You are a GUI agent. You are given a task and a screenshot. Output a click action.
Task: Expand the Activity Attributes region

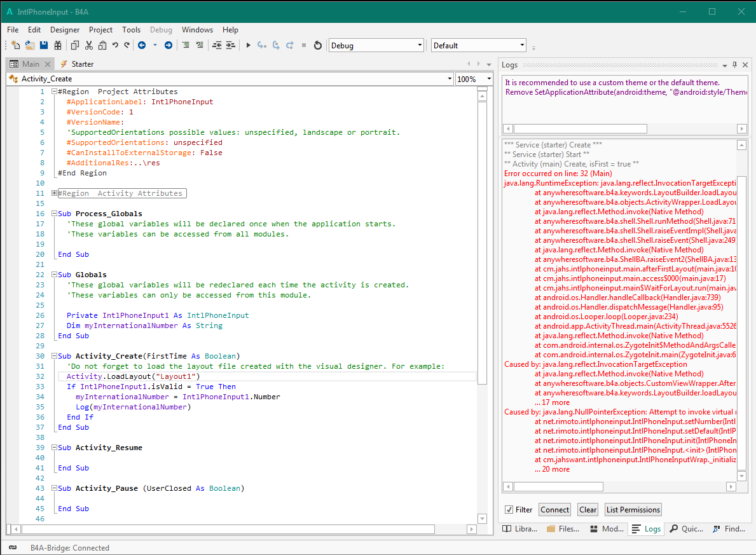tap(54, 193)
